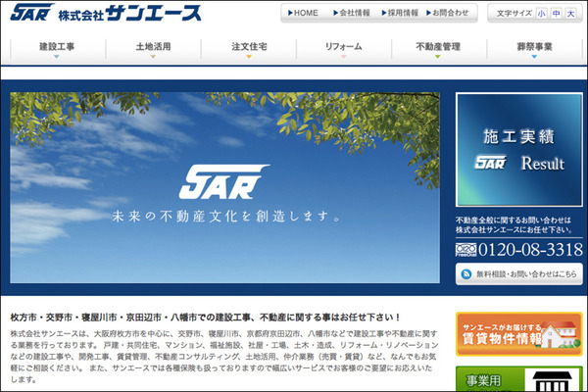Expand the 土地活用 navigation menu
This screenshot has width=588, height=392.
[x=153, y=47]
